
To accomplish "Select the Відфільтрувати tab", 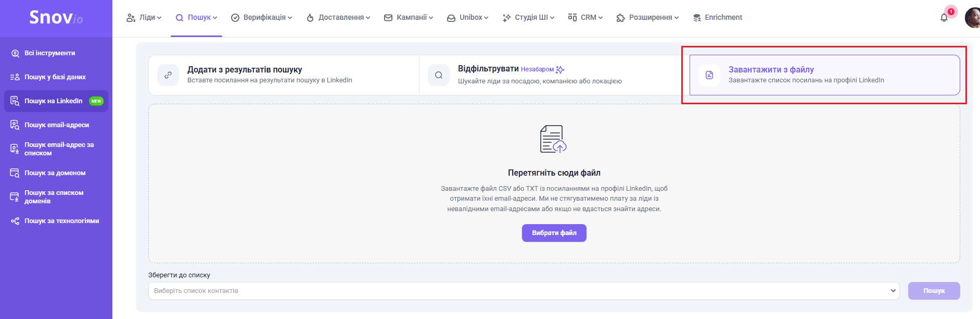I will click(x=554, y=75).
